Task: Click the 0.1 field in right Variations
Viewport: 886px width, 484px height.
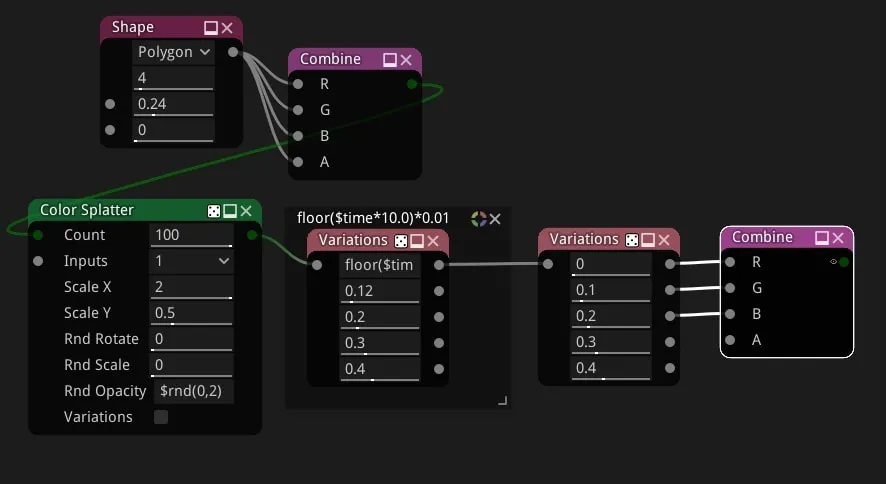Action: (x=611, y=290)
